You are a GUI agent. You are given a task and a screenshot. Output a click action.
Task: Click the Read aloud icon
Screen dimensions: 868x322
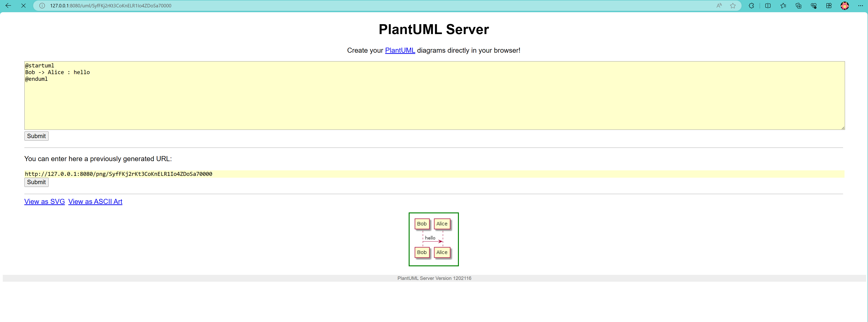tap(719, 6)
